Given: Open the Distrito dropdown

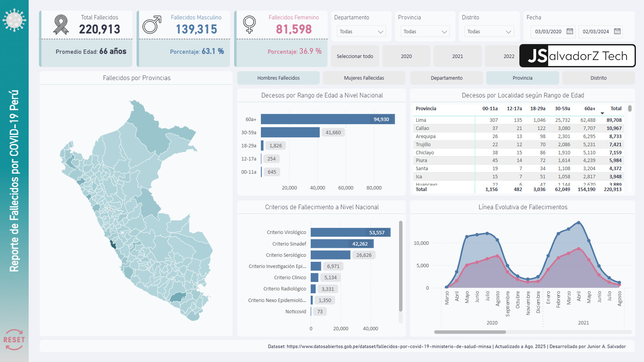Looking at the screenshot, I should [489, 31].
